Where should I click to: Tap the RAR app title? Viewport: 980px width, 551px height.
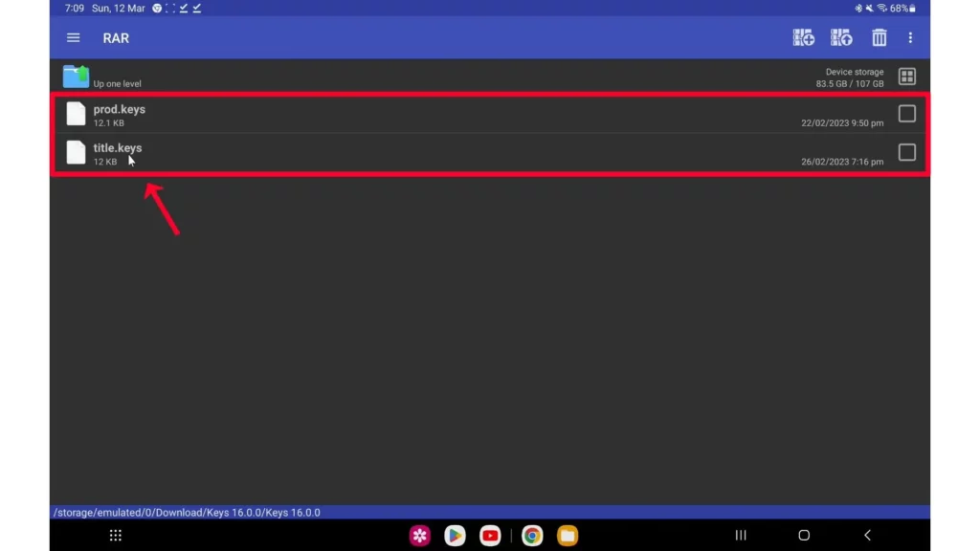pos(116,38)
